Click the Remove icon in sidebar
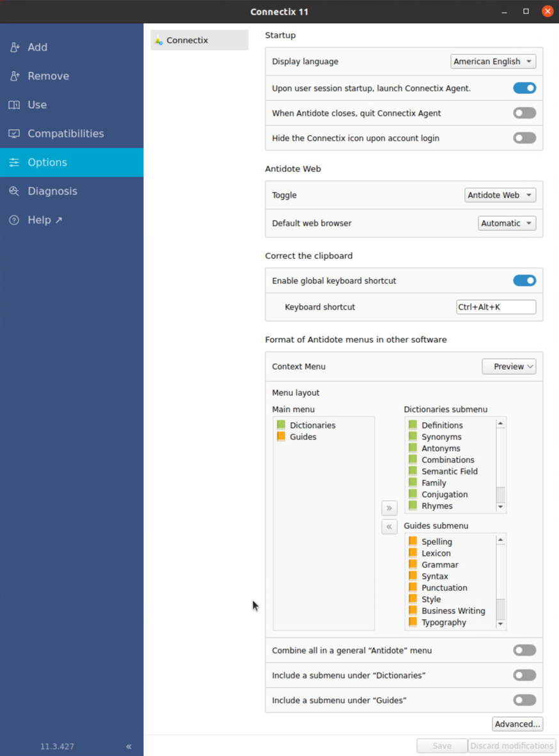559x756 pixels. tap(14, 76)
